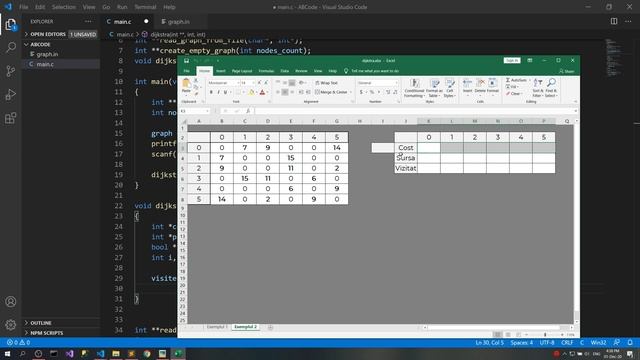Image resolution: width=640 pixels, height=360 pixels.
Task: Open the font name dropdown in Excel
Action: click(x=238, y=83)
